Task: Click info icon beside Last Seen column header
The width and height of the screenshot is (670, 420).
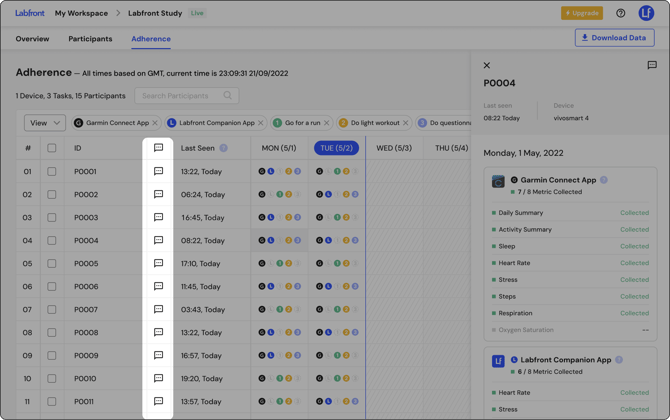Action: tap(223, 148)
